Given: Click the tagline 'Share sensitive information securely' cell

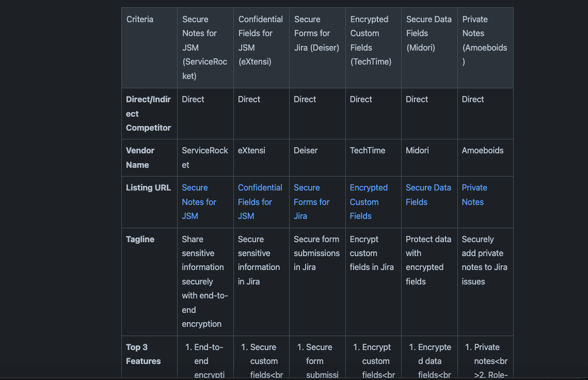Looking at the screenshot, I should 205,281.
